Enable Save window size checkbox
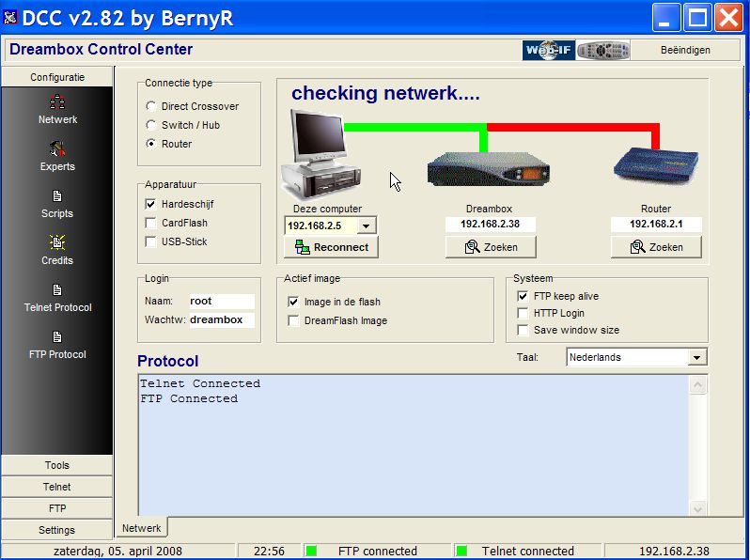Screen dimensions: 750x560 click(523, 330)
